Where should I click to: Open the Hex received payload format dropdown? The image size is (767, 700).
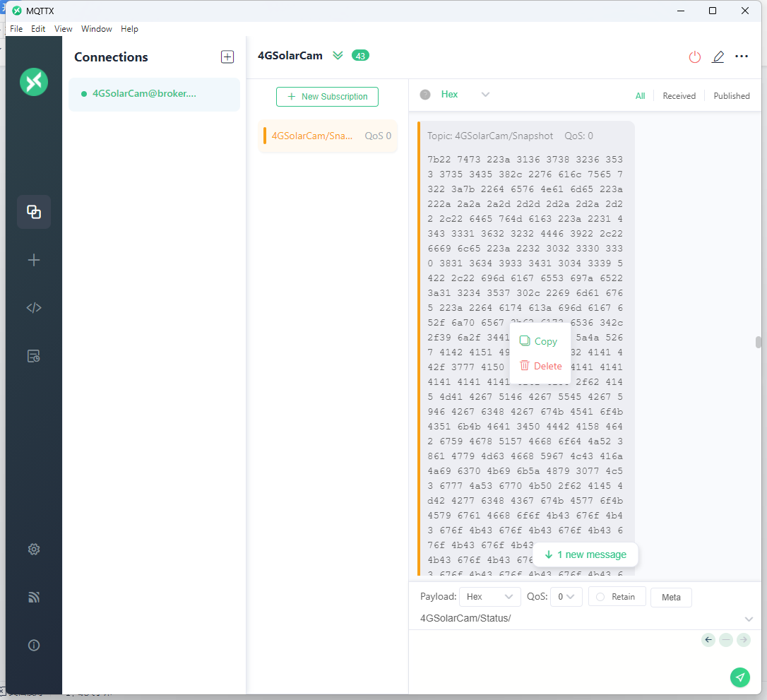coord(465,95)
